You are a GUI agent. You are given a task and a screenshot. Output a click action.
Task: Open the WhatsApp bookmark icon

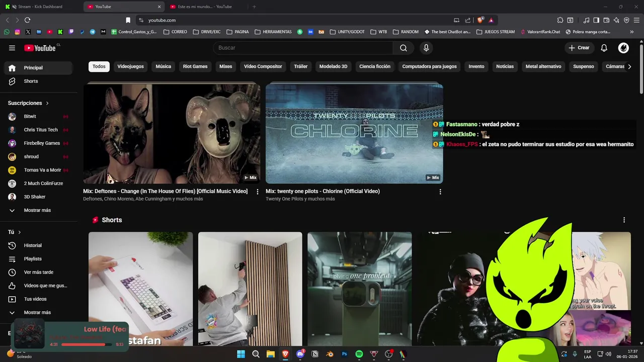[7, 32]
